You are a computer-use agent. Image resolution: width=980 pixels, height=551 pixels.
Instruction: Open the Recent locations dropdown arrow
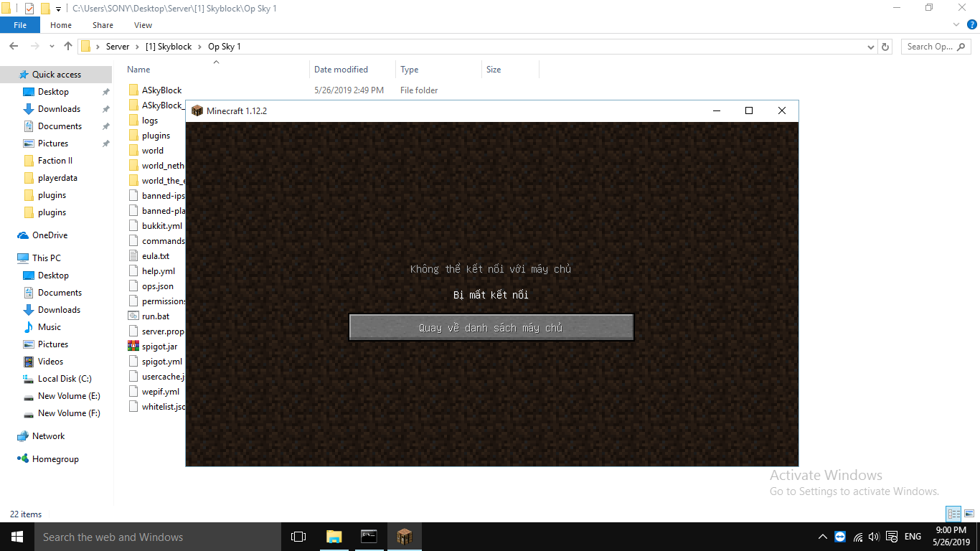point(52,47)
